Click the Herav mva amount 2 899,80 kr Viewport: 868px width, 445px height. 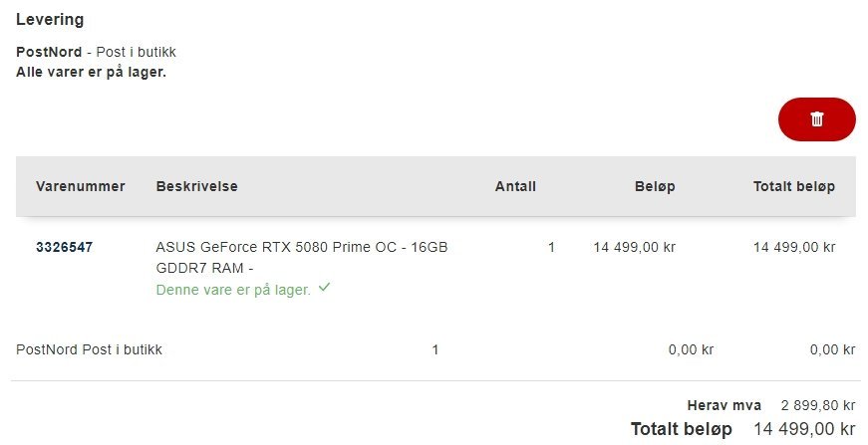[x=817, y=405]
